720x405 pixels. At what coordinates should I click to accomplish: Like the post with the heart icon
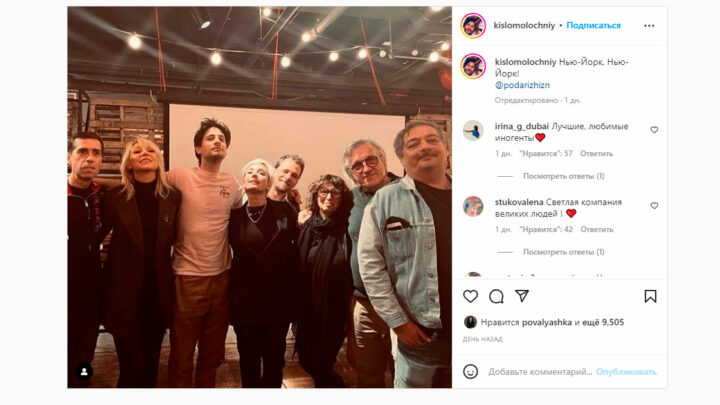click(470, 296)
